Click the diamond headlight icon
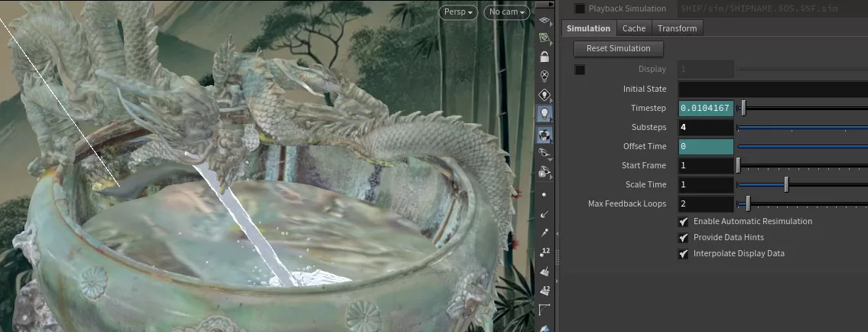The image size is (868, 332). tap(545, 95)
